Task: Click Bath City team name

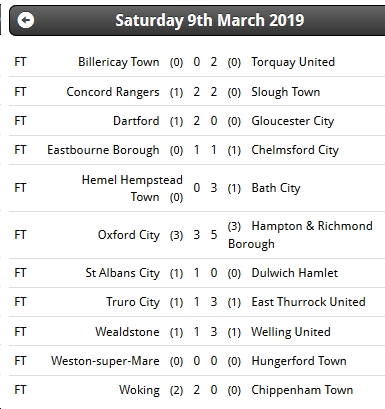Action: pyautogui.click(x=276, y=188)
